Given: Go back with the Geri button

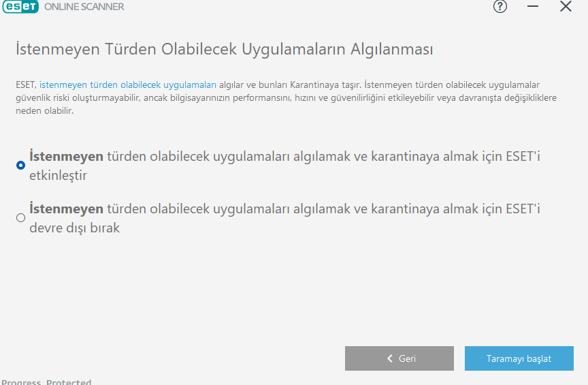Looking at the screenshot, I should [399, 358].
